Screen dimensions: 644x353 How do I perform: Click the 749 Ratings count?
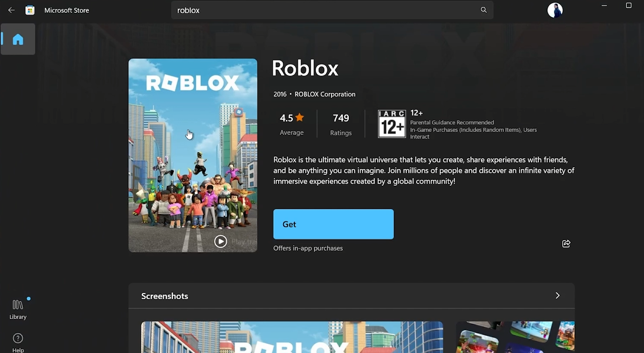pyautogui.click(x=341, y=124)
